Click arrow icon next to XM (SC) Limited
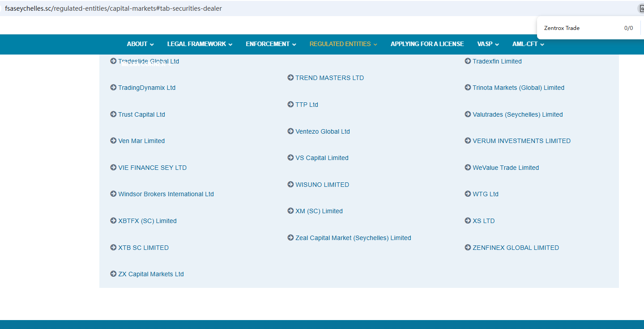Screen dimensions: 644x329 pos(290,211)
